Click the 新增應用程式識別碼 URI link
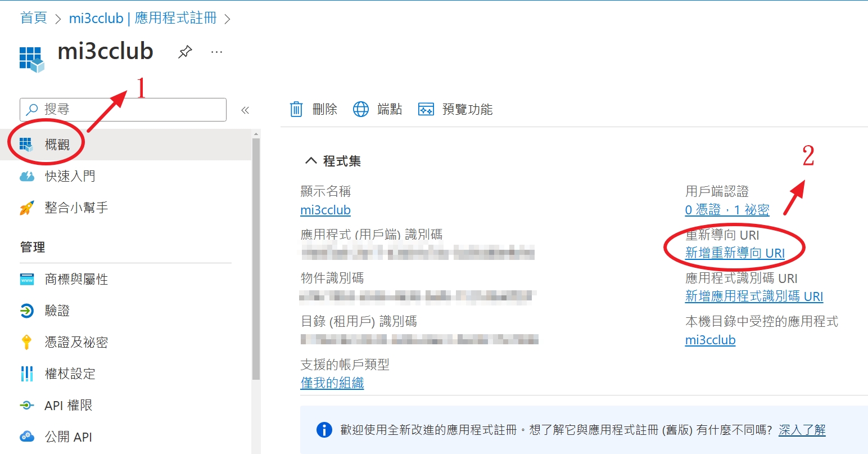Screen dimensions: 868x454 pos(754,296)
